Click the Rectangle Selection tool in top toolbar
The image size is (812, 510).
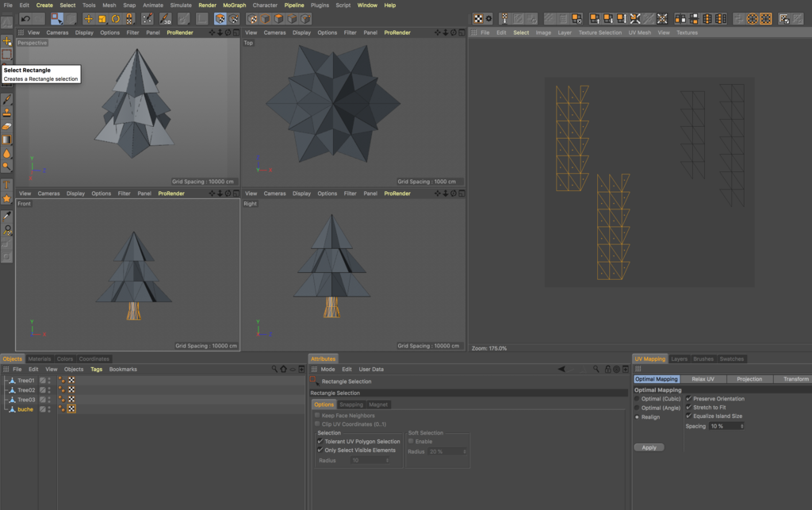(x=56, y=19)
